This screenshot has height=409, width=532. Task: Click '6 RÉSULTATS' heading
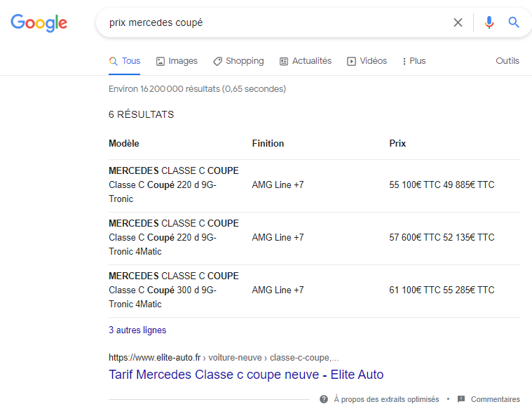tap(141, 114)
